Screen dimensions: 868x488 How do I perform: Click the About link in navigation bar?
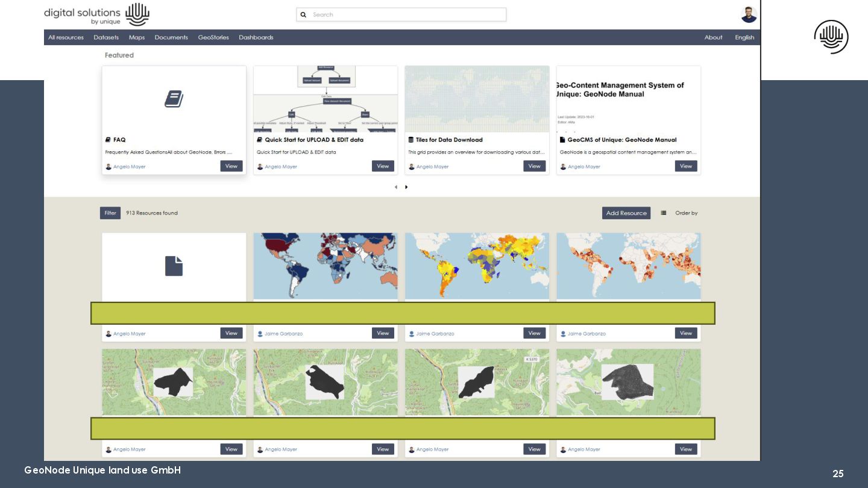coord(713,37)
